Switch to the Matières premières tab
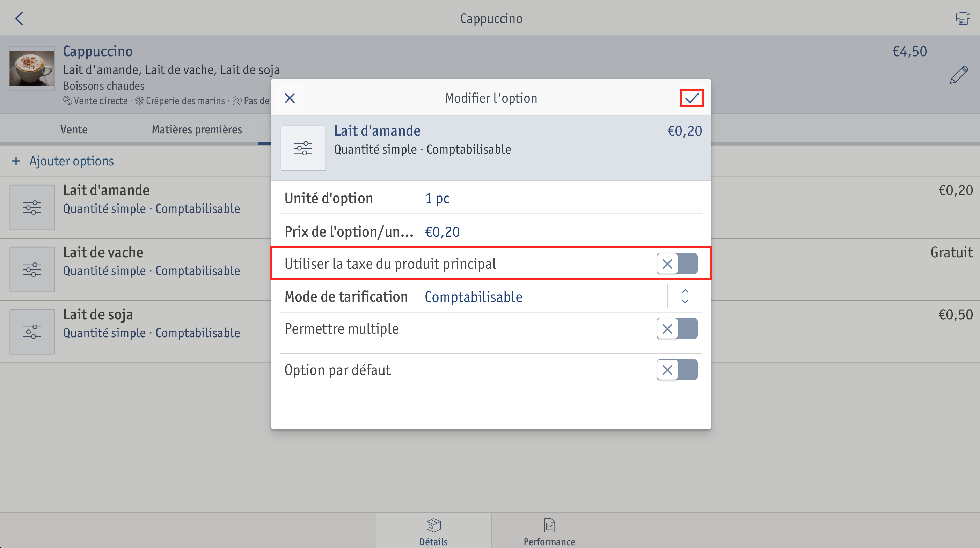This screenshot has width=980, height=548. click(x=197, y=129)
